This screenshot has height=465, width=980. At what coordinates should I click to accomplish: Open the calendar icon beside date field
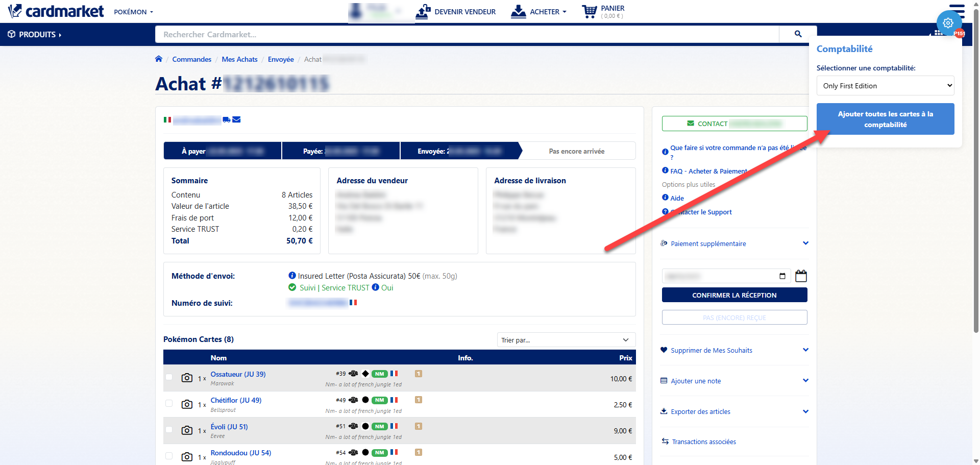click(x=801, y=276)
